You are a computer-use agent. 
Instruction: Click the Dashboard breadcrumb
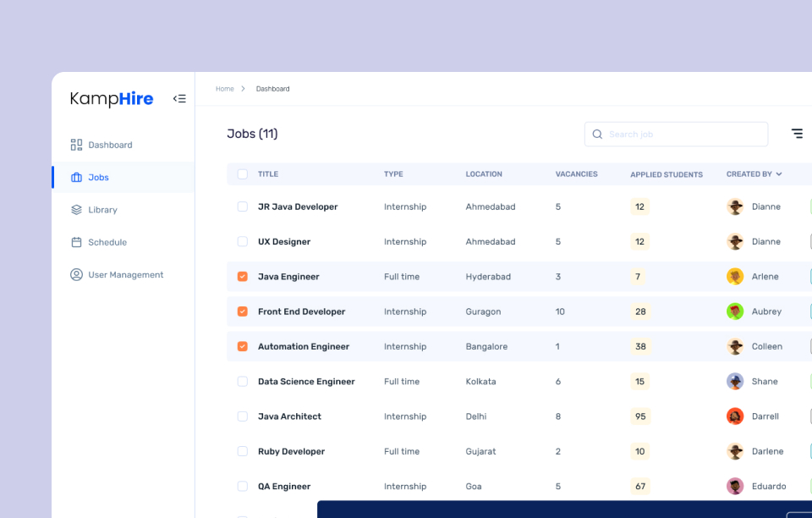point(273,89)
